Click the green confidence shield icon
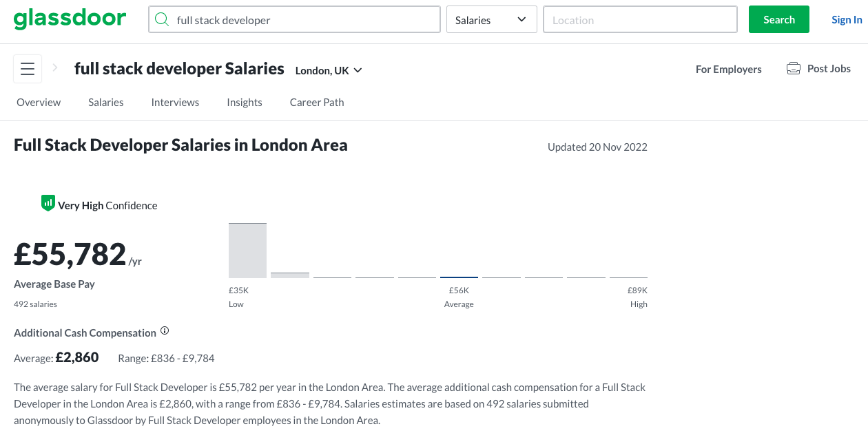 (48, 203)
